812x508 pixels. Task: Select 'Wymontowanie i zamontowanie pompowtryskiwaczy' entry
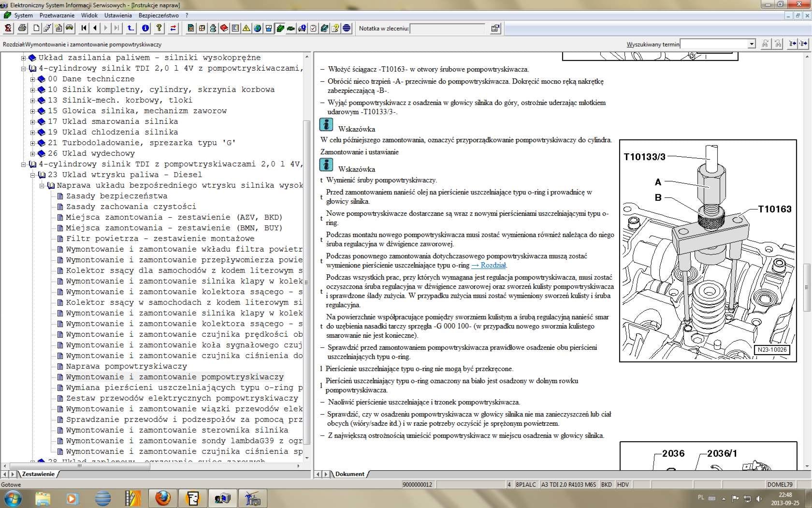(174, 377)
